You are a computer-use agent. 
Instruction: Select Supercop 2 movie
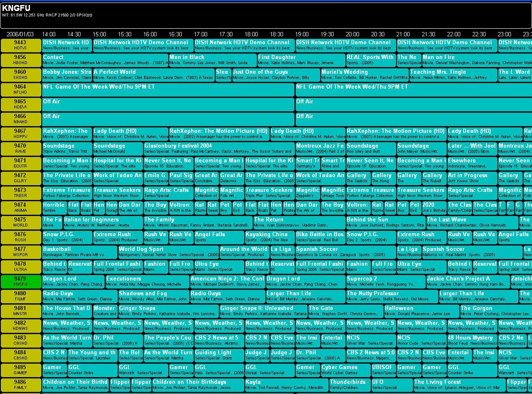tap(386, 281)
